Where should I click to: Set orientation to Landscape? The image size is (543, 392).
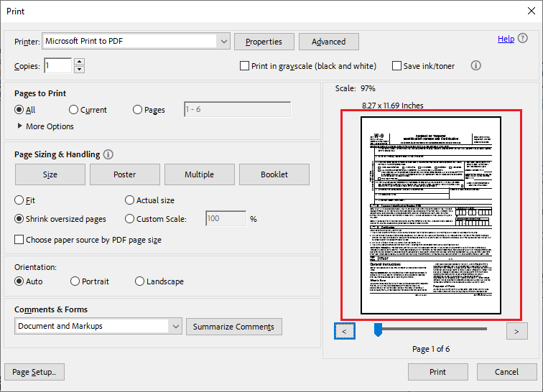coord(139,281)
